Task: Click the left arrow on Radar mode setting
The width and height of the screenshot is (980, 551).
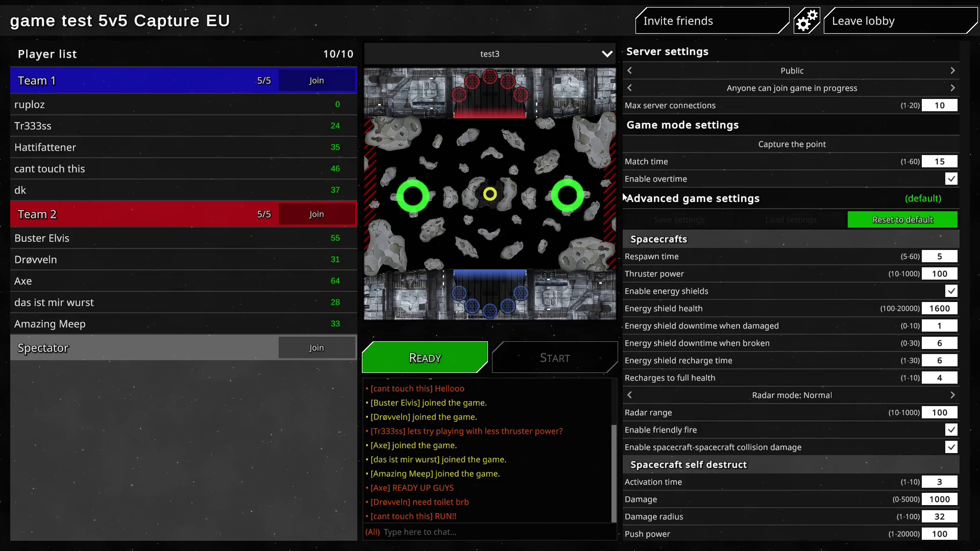Action: (630, 394)
